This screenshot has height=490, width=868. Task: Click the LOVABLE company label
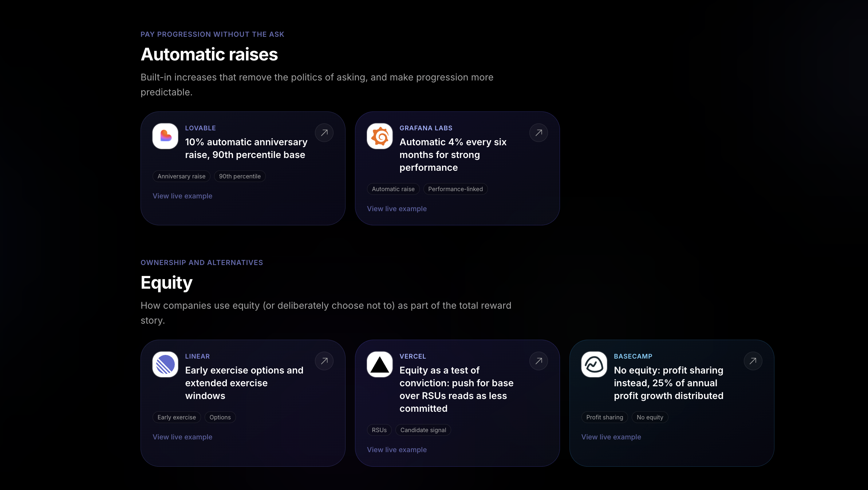pyautogui.click(x=200, y=128)
